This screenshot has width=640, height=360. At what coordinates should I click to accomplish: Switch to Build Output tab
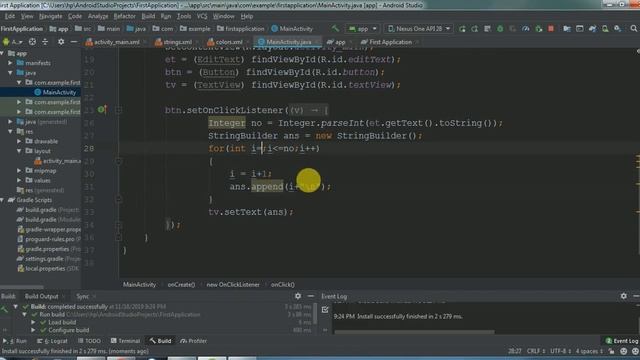click(42, 297)
